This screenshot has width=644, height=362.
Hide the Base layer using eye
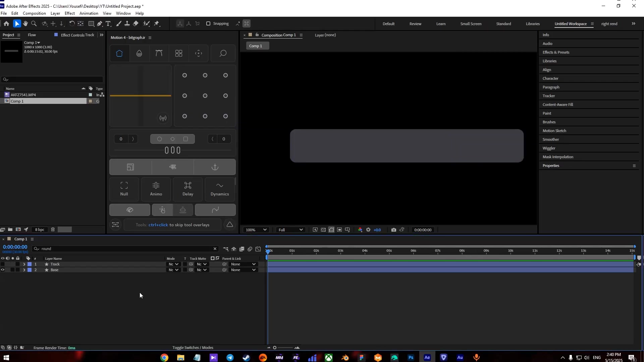click(x=3, y=270)
